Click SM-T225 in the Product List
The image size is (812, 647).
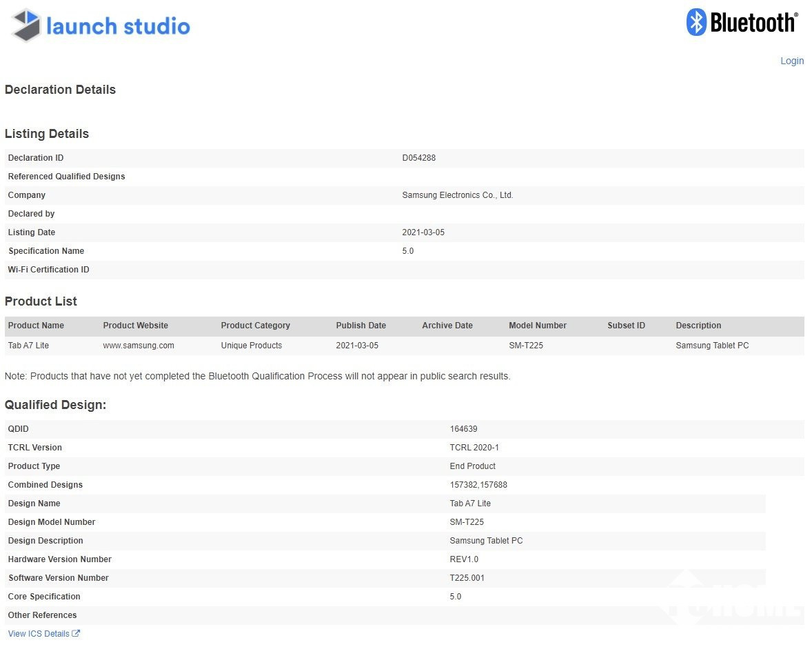tap(525, 345)
